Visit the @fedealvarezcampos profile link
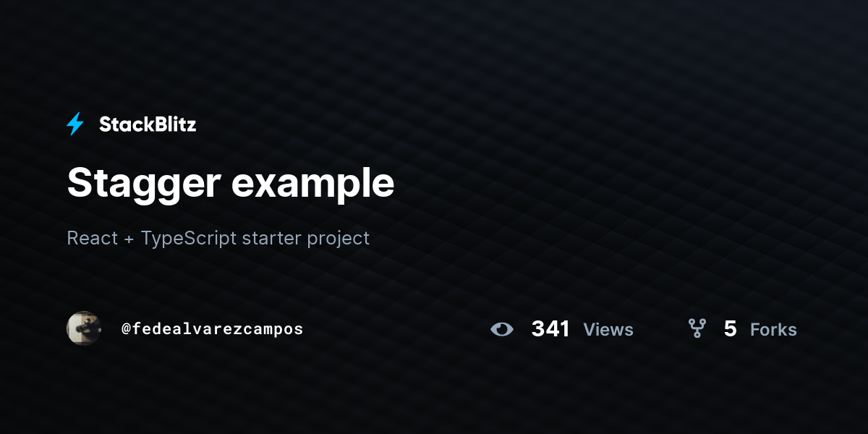 (x=212, y=329)
